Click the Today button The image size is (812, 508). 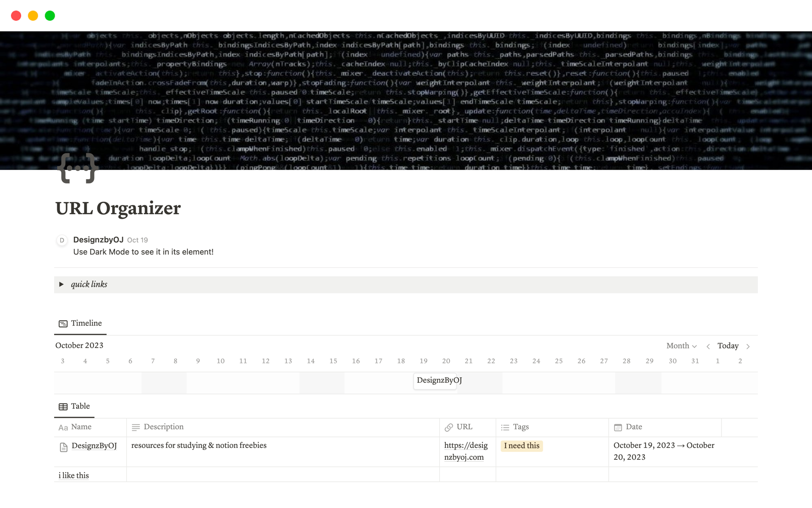(x=728, y=346)
